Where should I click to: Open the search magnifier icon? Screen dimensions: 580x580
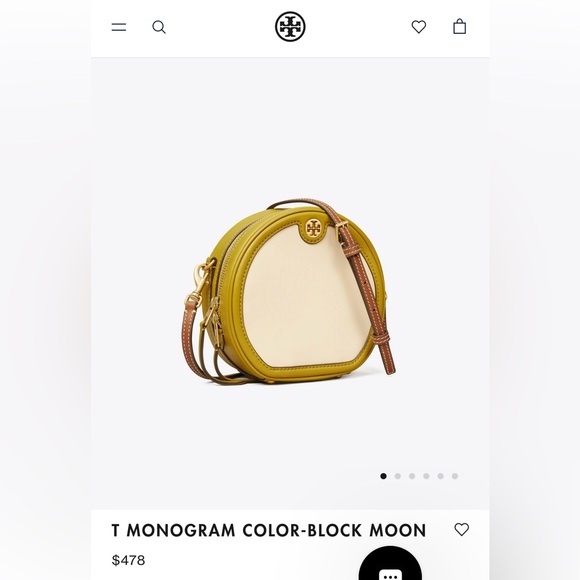point(159,27)
